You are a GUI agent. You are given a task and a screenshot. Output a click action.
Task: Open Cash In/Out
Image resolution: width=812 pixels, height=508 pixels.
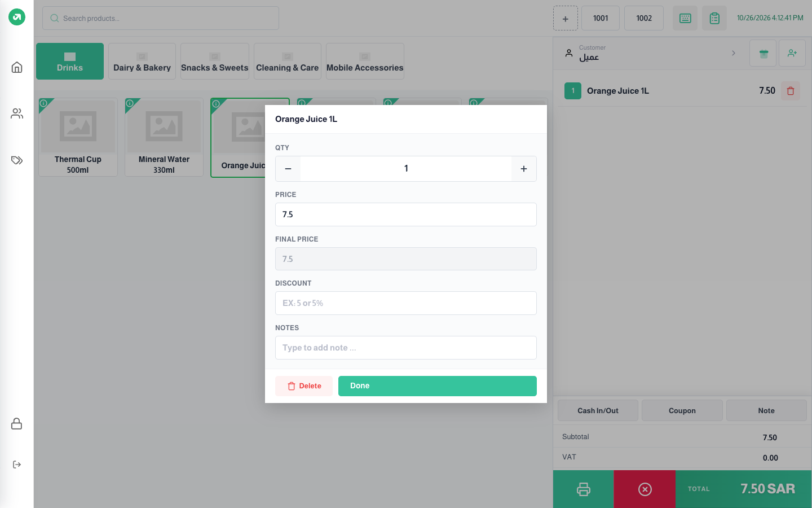coord(598,410)
